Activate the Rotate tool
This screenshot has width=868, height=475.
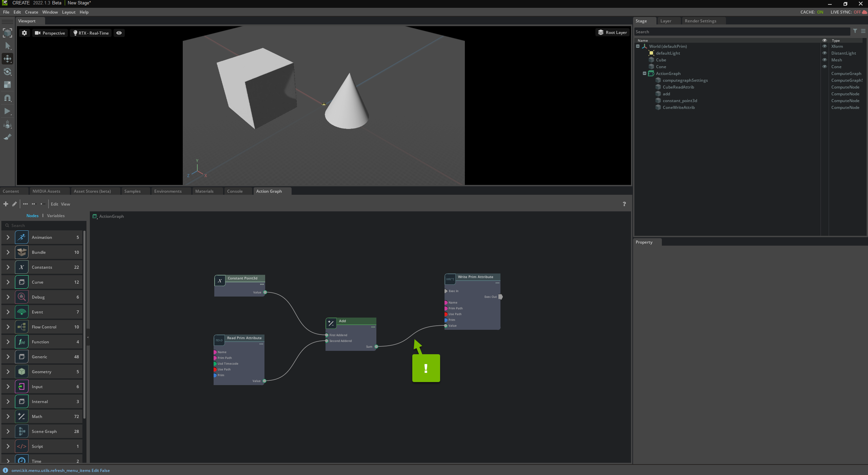point(7,72)
